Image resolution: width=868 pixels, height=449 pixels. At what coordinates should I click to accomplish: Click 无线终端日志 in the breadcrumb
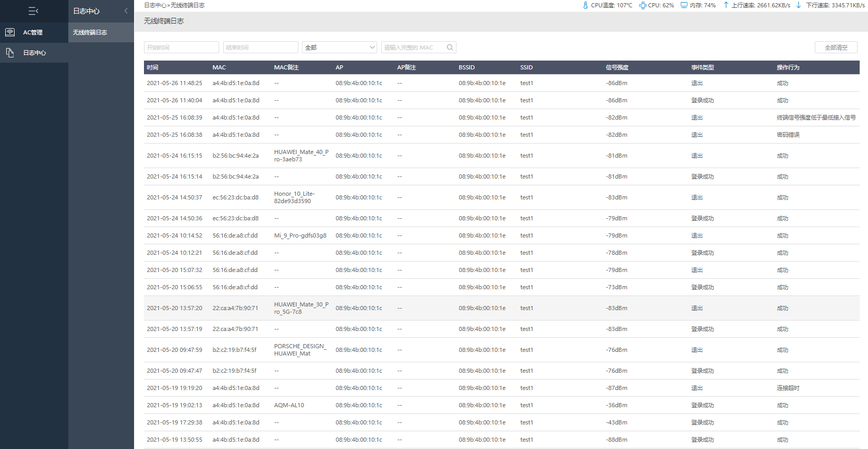188,5
